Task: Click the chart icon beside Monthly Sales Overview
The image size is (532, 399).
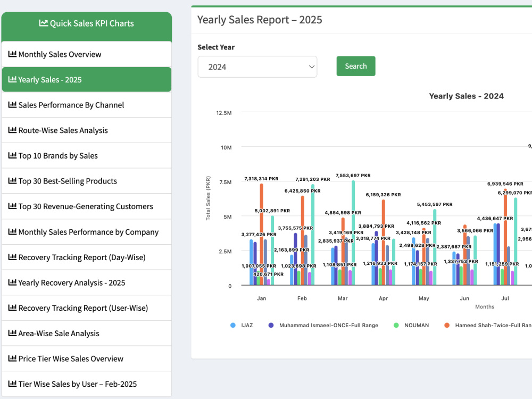Action: pos(12,54)
